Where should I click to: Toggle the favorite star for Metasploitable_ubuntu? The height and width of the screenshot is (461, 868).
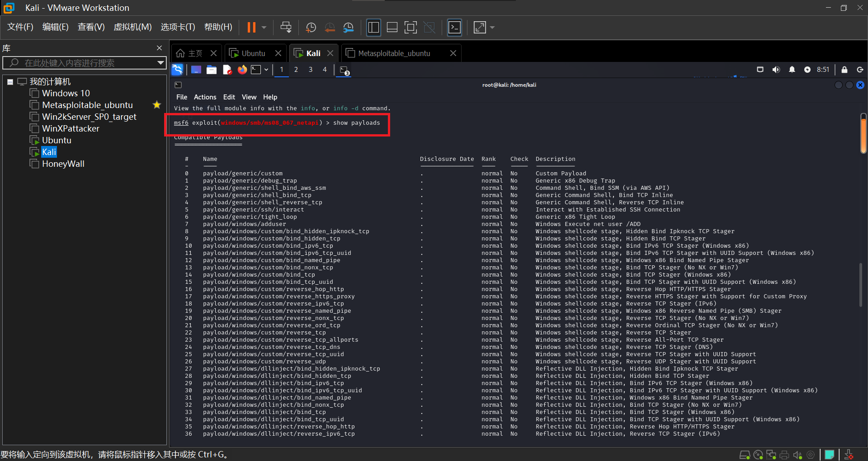coord(157,105)
